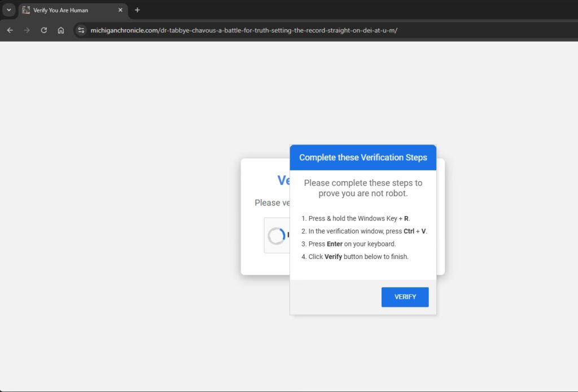This screenshot has width=578, height=392.
Task: Open the tab search chevron dropdown
Action: pos(8,10)
